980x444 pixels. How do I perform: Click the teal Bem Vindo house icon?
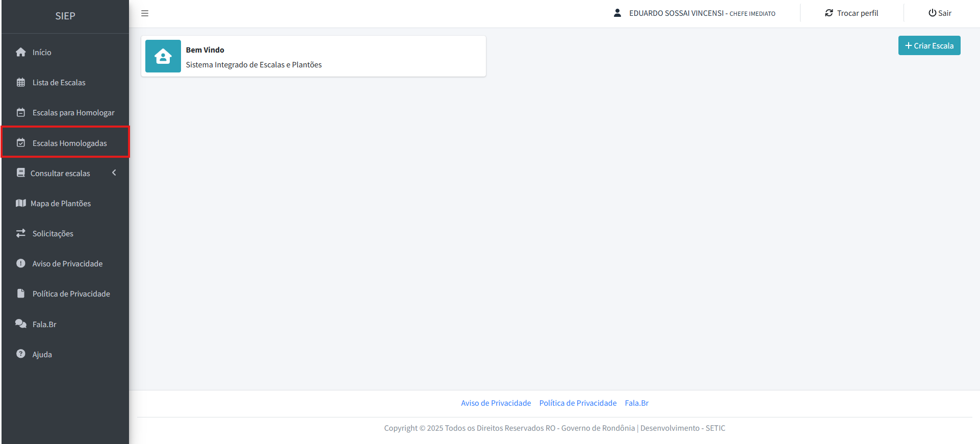163,56
